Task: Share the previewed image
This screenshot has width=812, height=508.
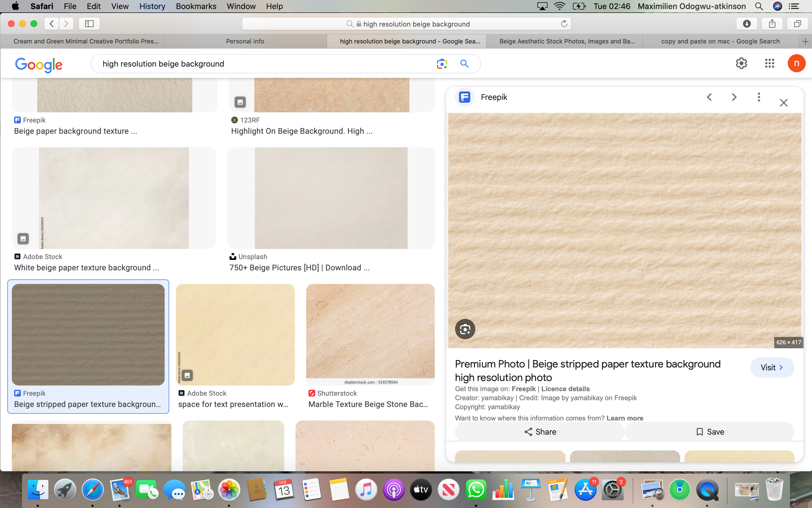Action: (x=540, y=432)
